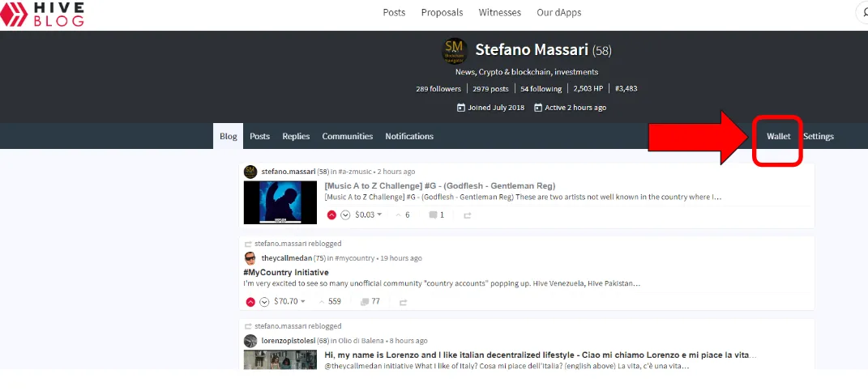Open Stefano Massari's profile avatar
This screenshot has width=868, height=391.
[x=455, y=51]
